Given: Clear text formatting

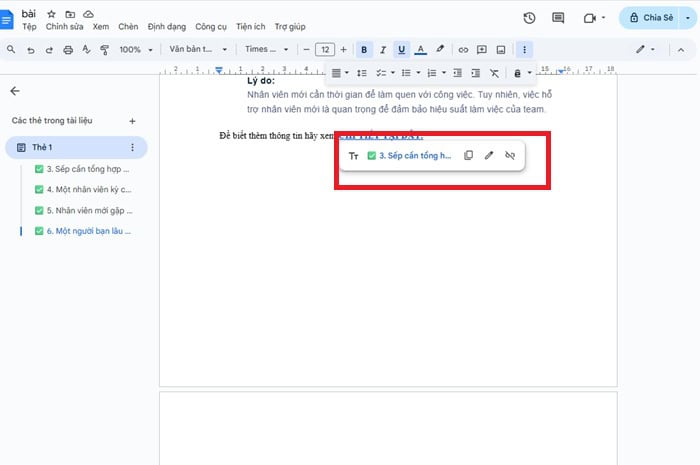Looking at the screenshot, I should [494, 73].
